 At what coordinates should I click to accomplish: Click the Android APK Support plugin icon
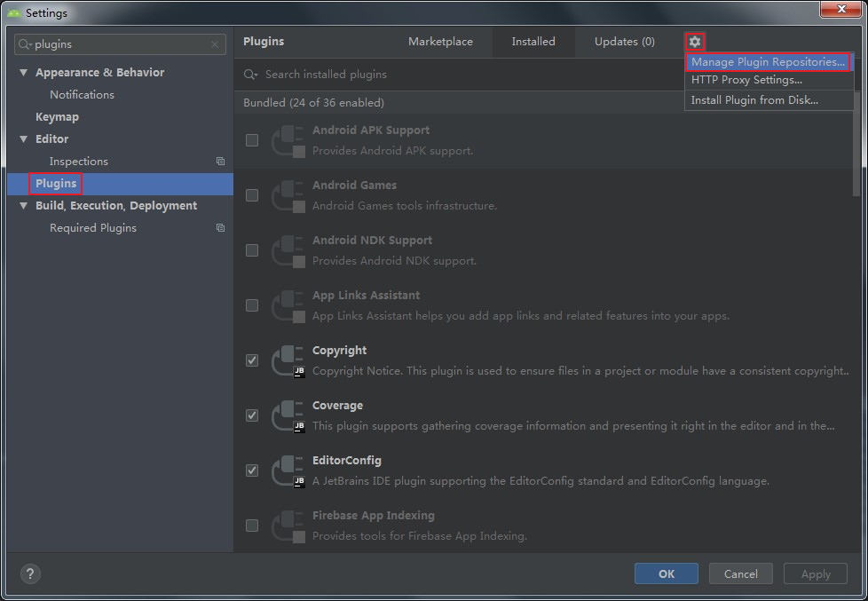click(288, 140)
